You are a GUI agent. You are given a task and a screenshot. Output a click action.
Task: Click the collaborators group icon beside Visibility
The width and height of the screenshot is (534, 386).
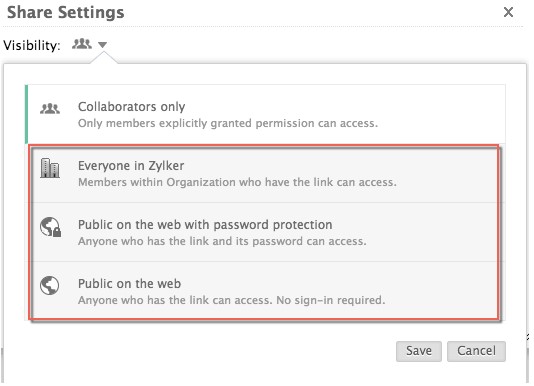(x=82, y=44)
